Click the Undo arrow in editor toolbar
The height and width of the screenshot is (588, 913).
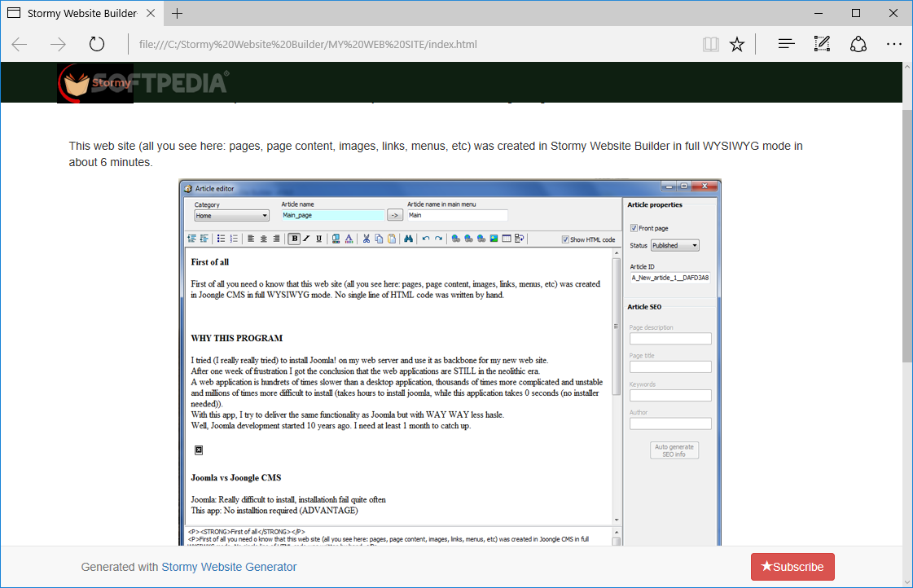coord(426,239)
